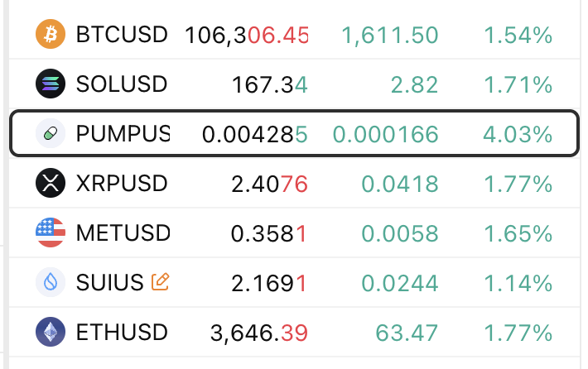Click BTCUSD last price 106,306.45

(247, 35)
